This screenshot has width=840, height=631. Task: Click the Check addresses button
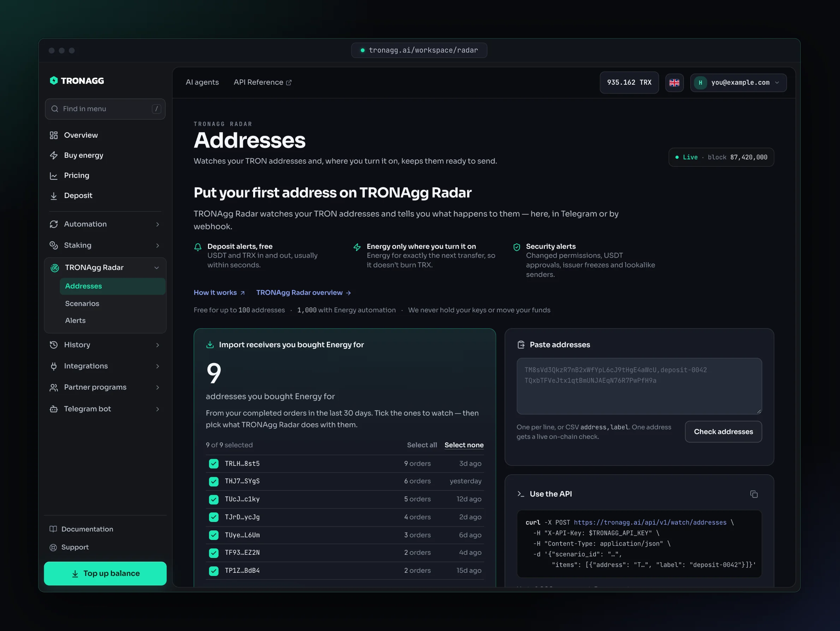723,432
